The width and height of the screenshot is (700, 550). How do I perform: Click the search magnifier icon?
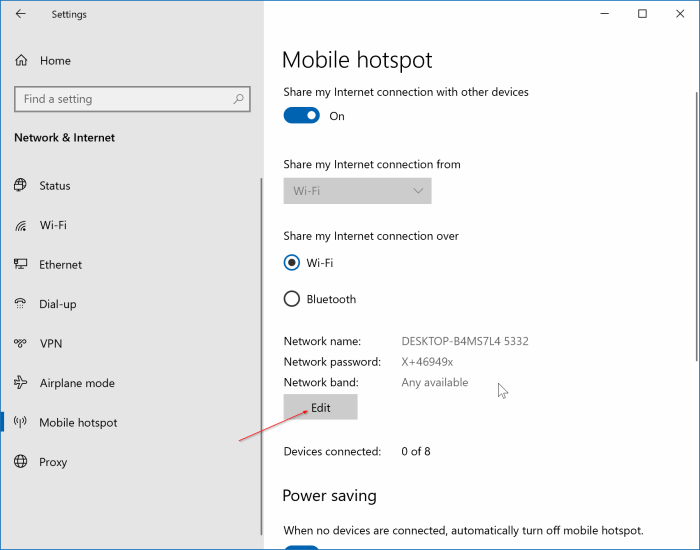pyautogui.click(x=238, y=99)
